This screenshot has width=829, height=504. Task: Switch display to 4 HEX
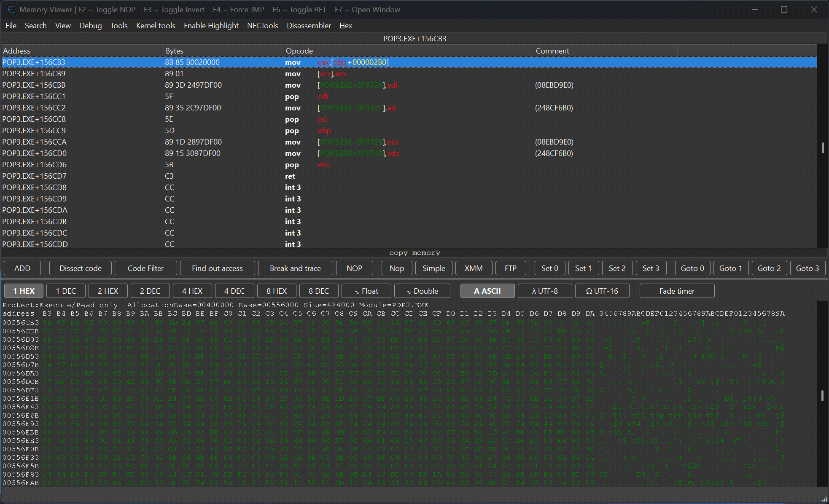click(192, 291)
